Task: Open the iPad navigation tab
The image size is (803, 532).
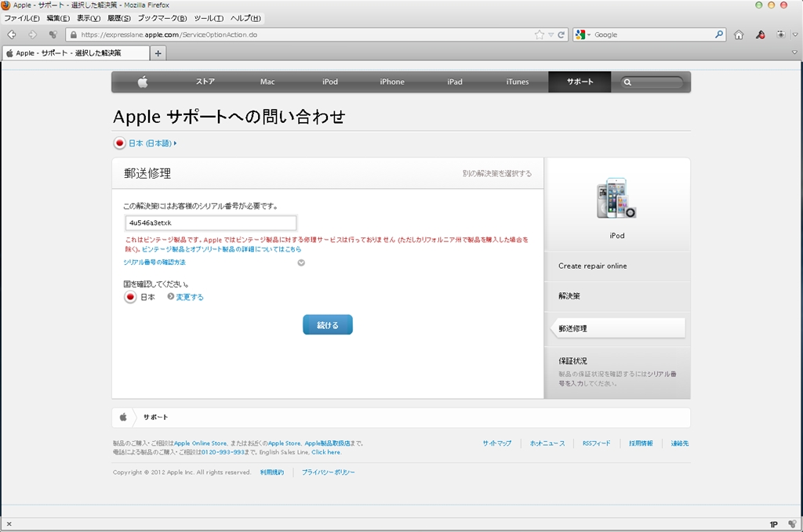Action: [455, 81]
